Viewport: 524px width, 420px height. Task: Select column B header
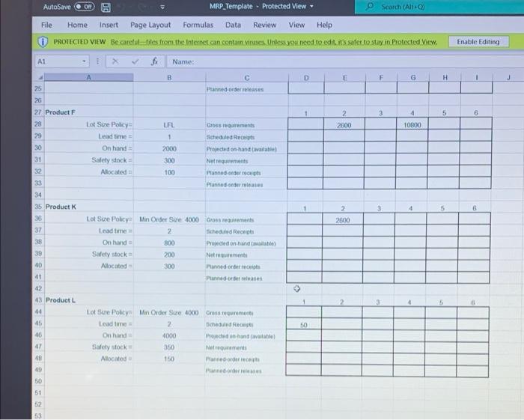(169, 78)
